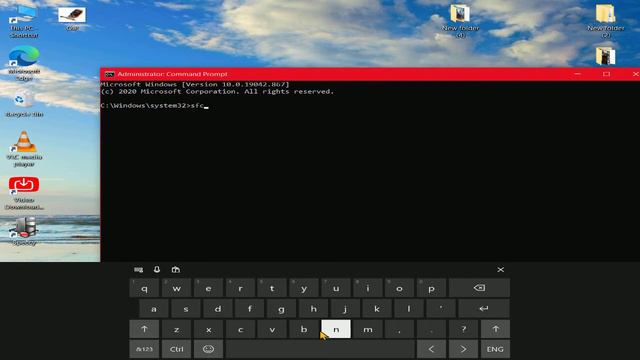Tap the ENG language key
This screenshot has width=640, height=360.
(495, 349)
